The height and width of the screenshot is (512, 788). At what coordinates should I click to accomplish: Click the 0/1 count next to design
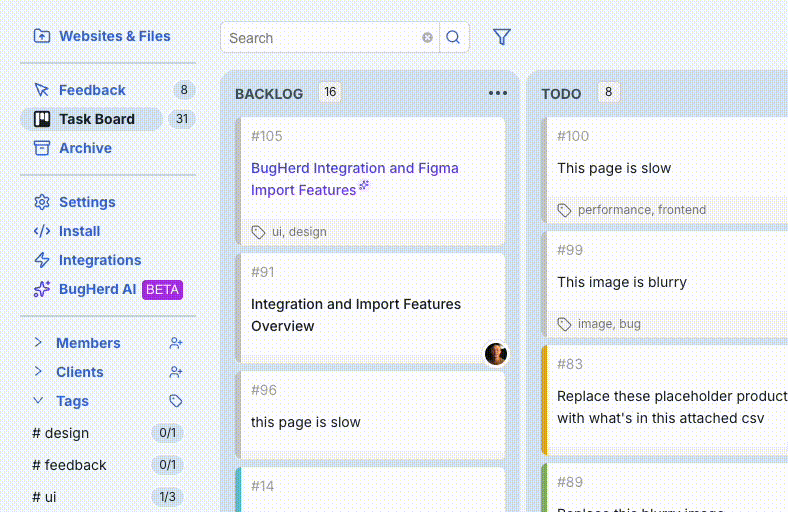coord(167,433)
